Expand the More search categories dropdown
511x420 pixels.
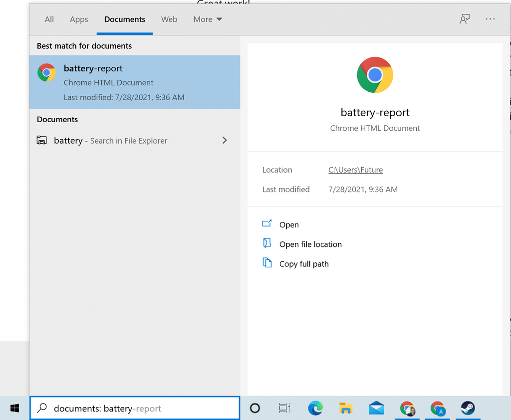coord(208,19)
